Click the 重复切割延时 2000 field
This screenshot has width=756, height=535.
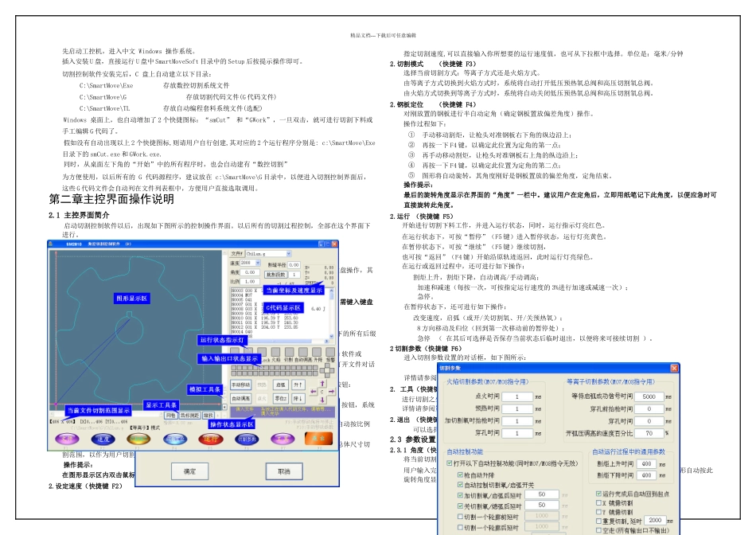coord(655,520)
